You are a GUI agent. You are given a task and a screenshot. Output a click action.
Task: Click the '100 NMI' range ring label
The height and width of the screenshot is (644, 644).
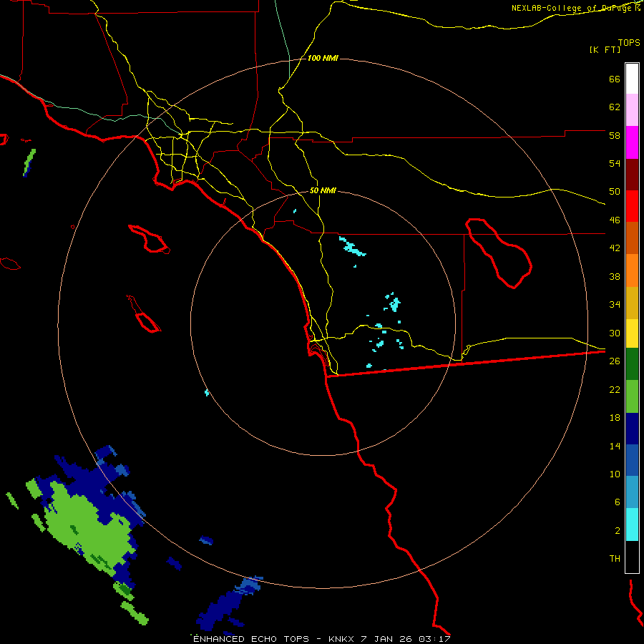[323, 59]
